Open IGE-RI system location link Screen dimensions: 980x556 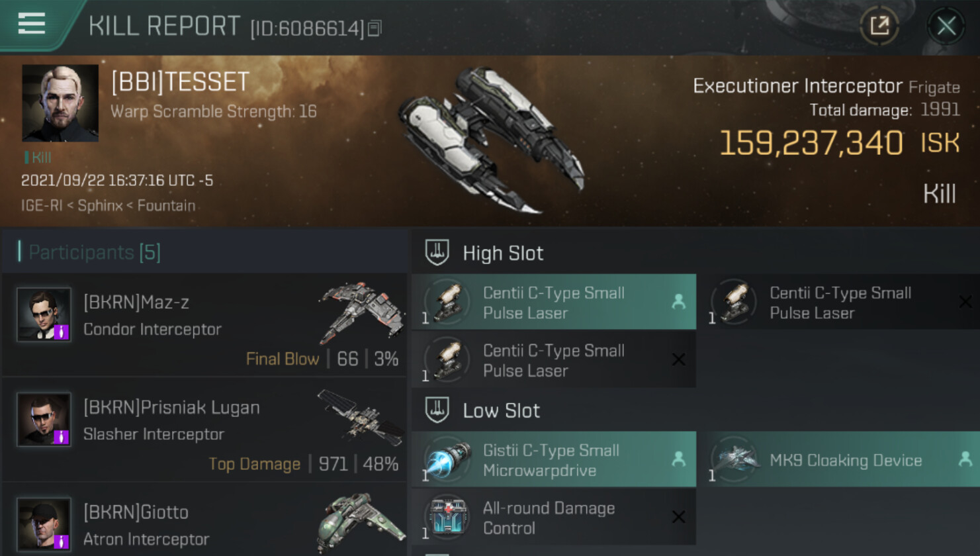41,205
